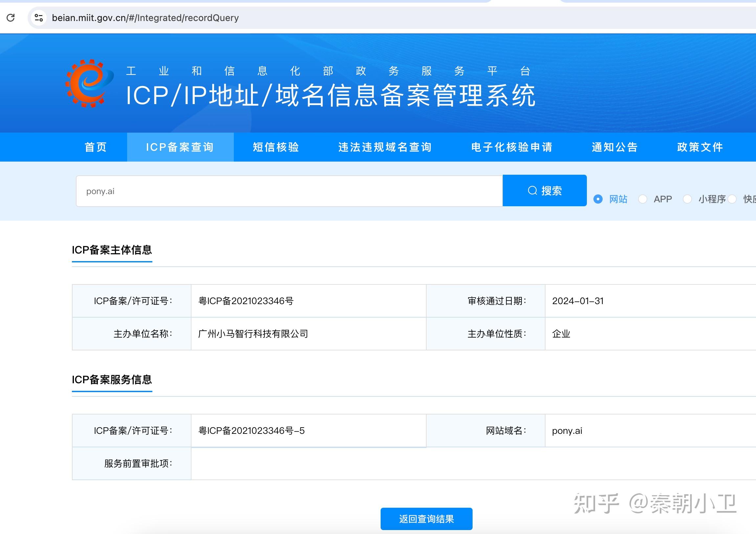Click the pony.ai search input field
This screenshot has width=756, height=534.
(x=288, y=191)
